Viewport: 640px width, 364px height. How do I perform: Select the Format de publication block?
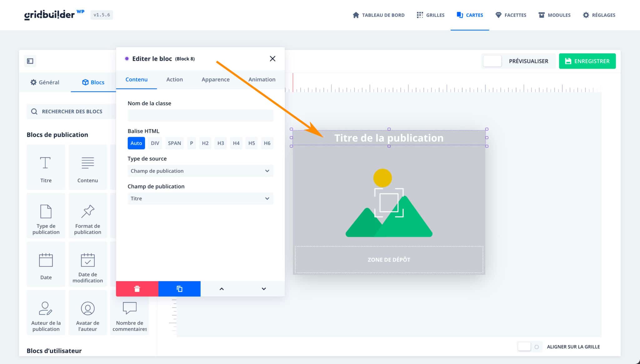(x=87, y=216)
